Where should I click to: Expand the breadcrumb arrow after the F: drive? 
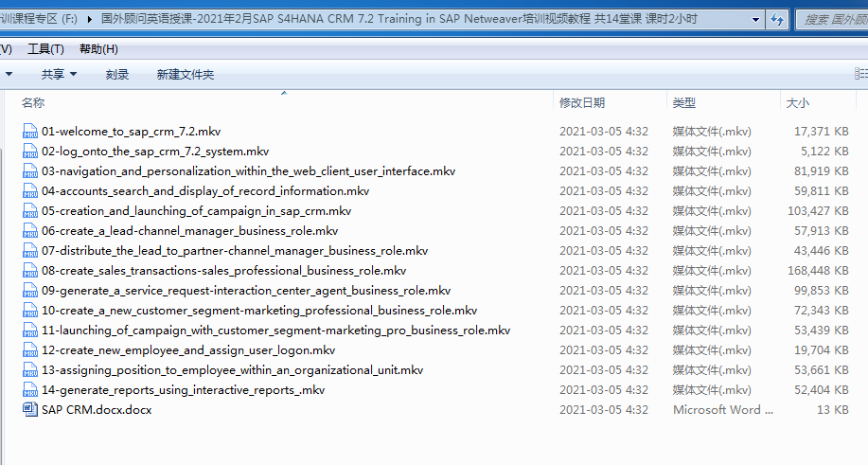[90, 19]
